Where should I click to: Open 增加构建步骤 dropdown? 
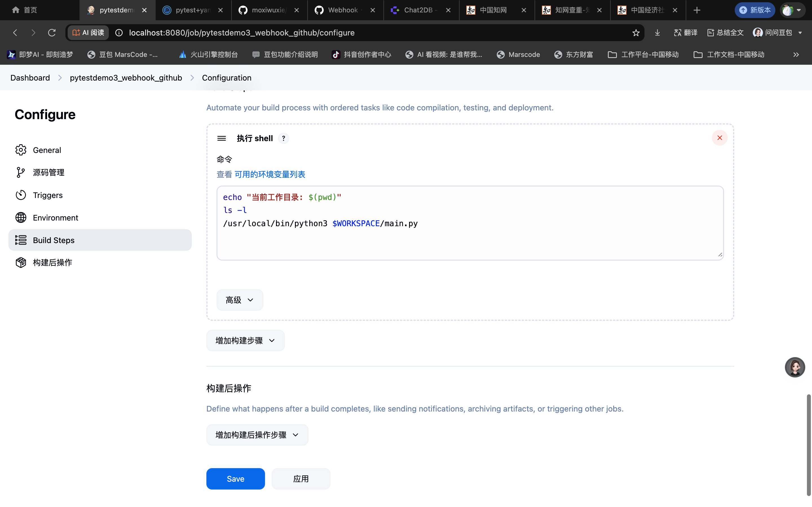245,341
